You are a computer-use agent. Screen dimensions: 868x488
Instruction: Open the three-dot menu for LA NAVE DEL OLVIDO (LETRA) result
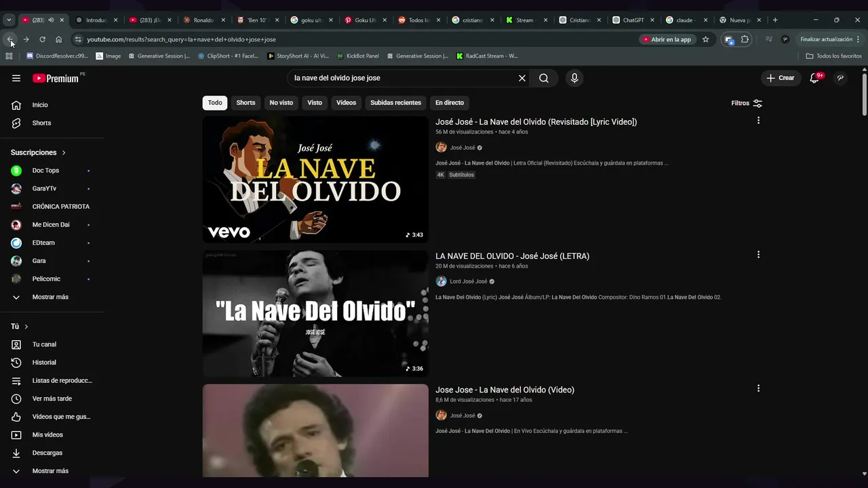758,255
